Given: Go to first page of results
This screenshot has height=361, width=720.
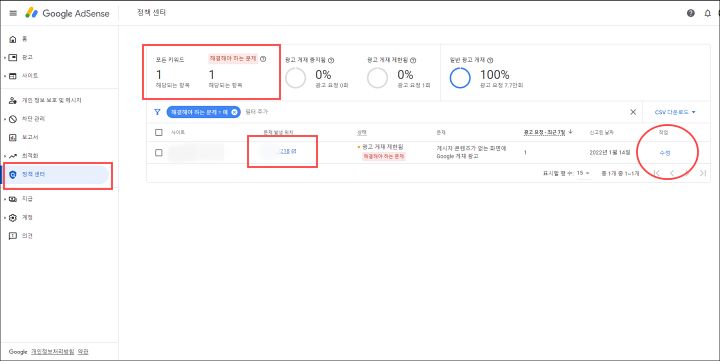Looking at the screenshot, I should (657, 173).
